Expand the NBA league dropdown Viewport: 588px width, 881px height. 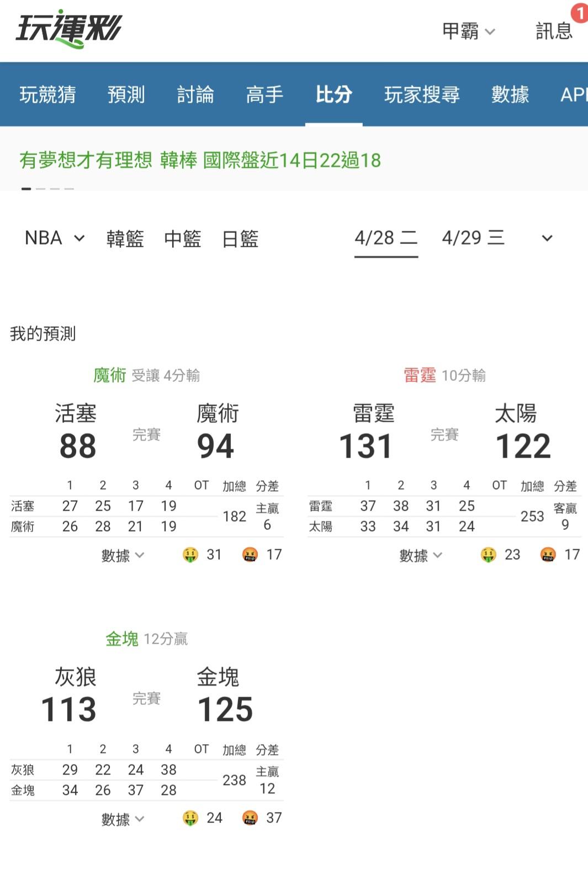pos(55,238)
